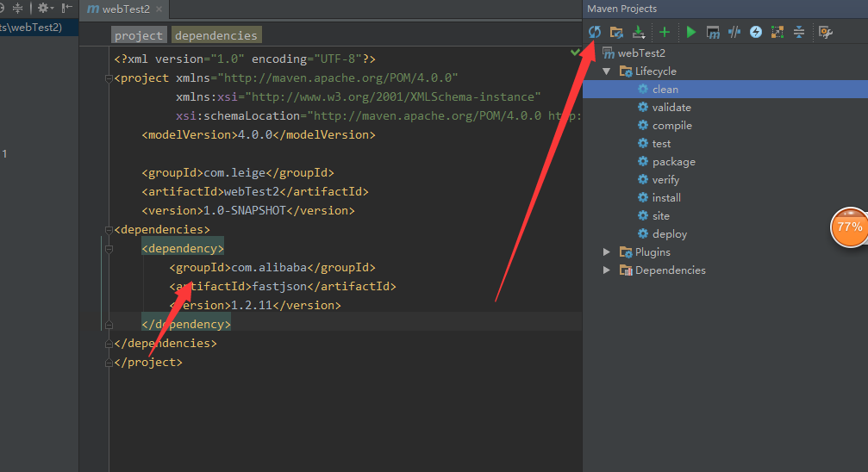Select the Plugins folder label
Screen dimensions: 868x472
[653, 252]
